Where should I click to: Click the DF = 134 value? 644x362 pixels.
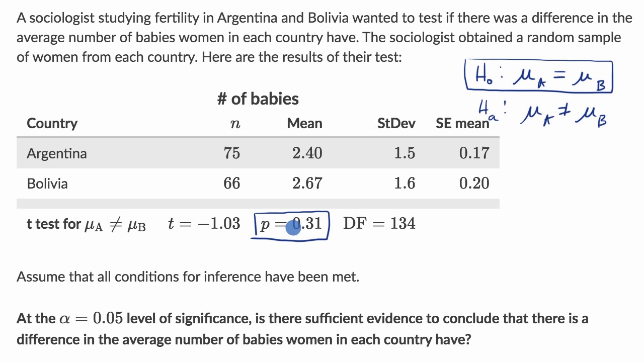pos(379,223)
